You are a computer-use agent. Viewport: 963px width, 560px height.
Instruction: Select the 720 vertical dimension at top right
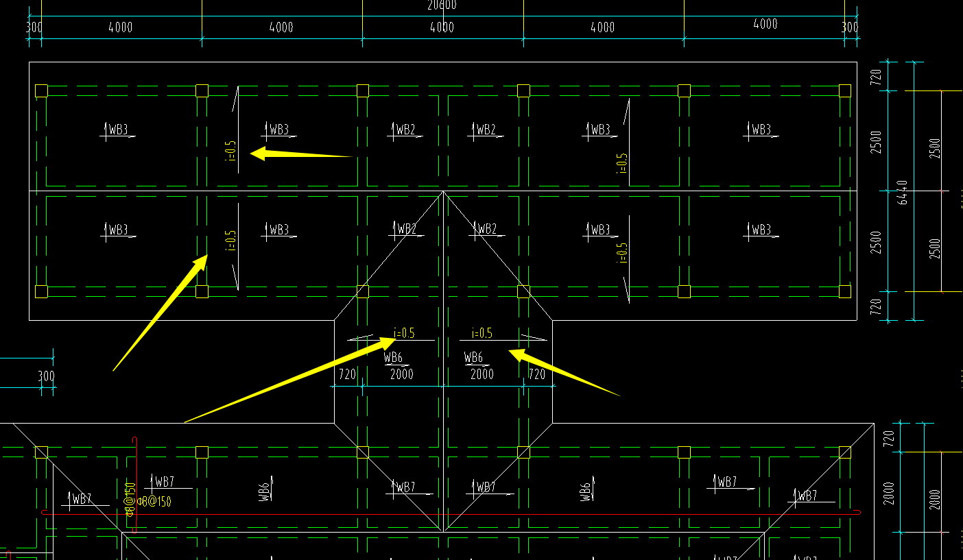point(876,76)
